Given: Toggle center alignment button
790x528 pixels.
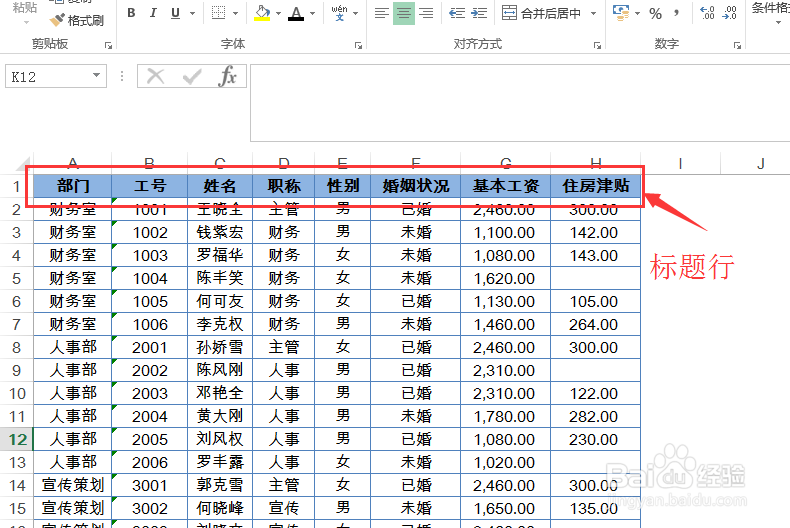Looking at the screenshot, I should click(404, 13).
